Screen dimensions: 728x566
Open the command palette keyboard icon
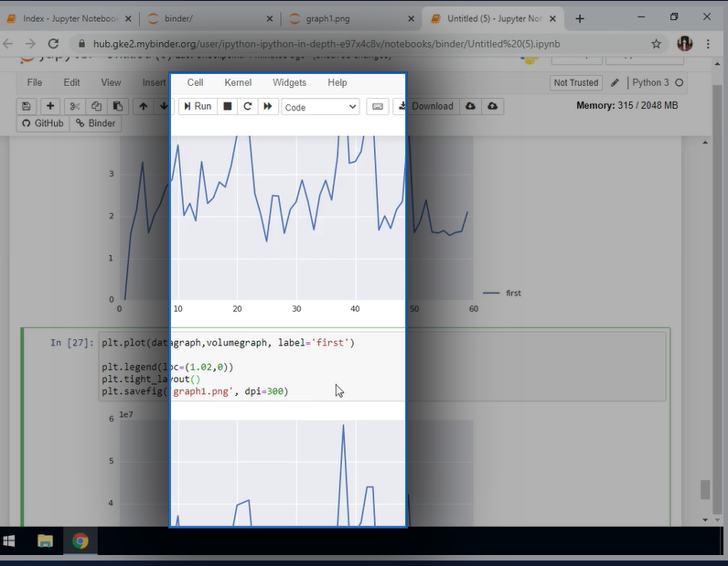point(378,106)
